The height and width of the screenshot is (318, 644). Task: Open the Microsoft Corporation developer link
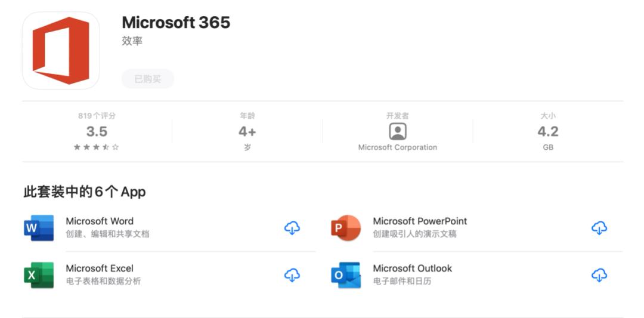point(398,147)
